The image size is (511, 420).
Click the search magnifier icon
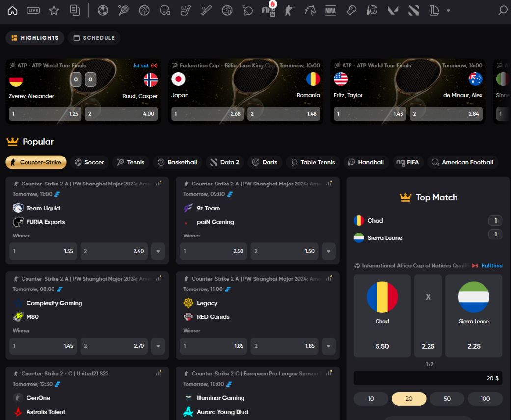(x=503, y=10)
